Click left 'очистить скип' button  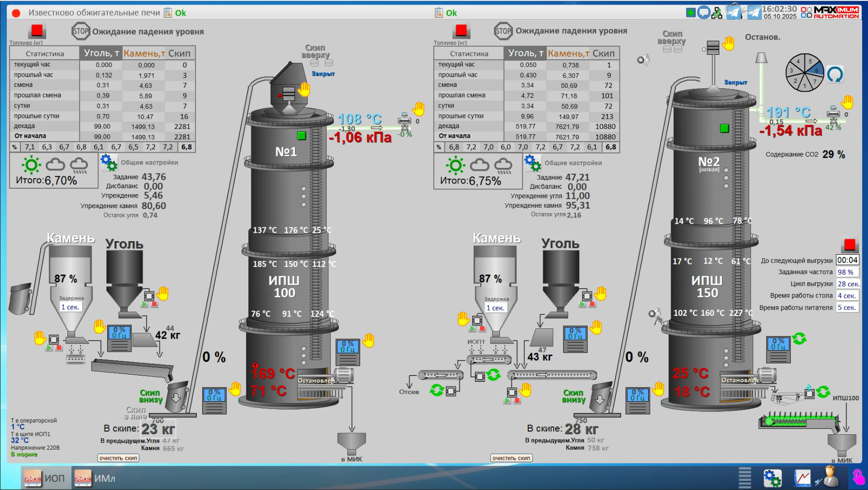[118, 458]
